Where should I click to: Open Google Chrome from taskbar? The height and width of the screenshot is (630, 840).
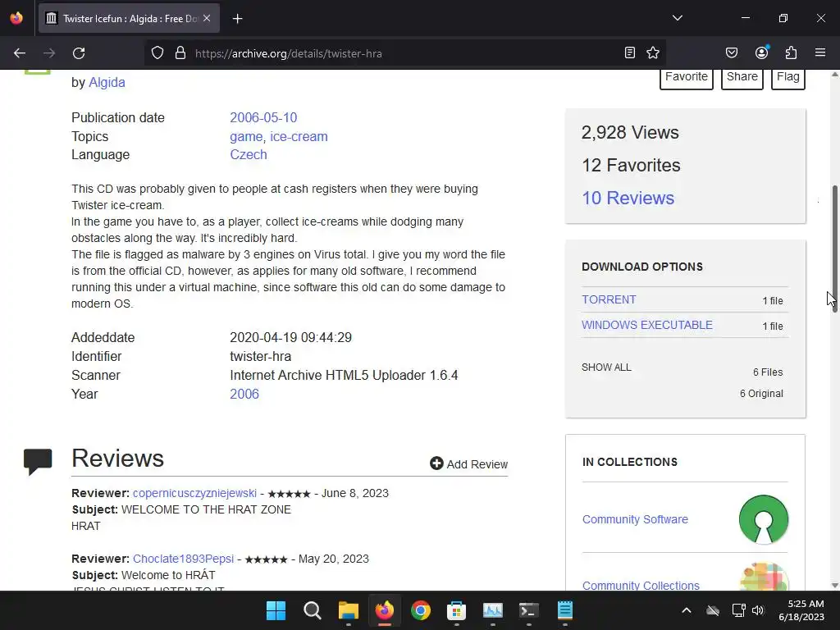(x=421, y=610)
